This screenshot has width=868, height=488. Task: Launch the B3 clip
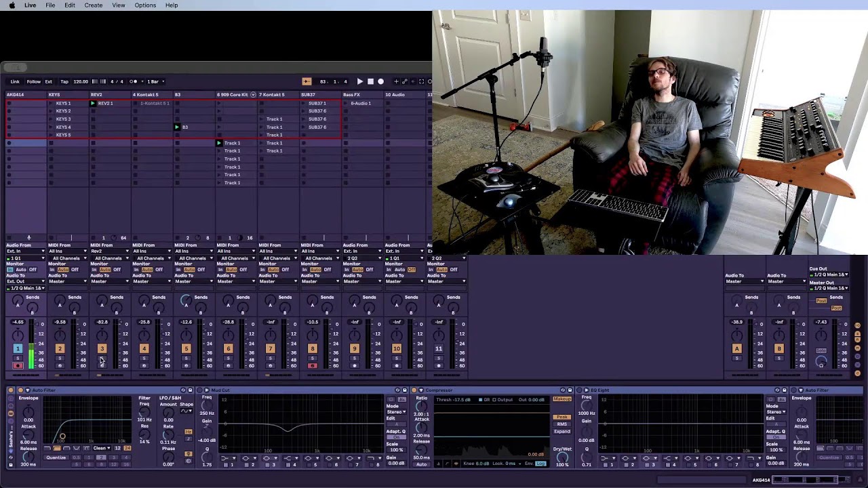pos(178,127)
